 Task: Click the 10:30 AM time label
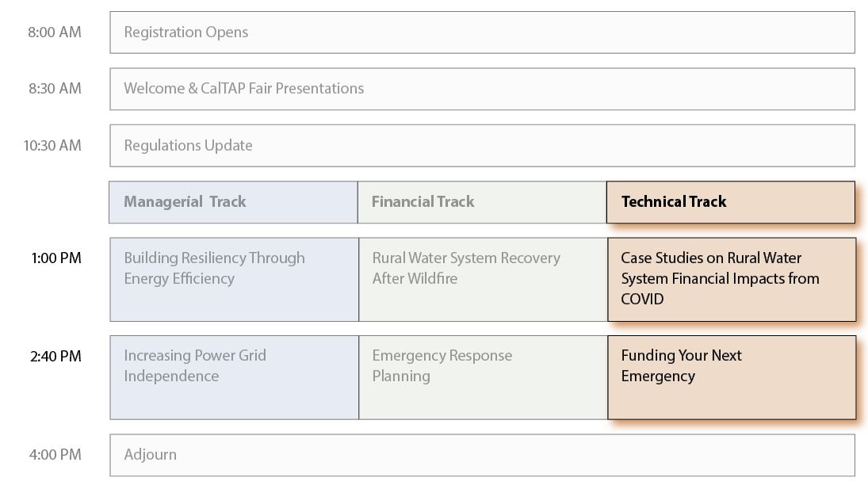pyautogui.click(x=52, y=146)
